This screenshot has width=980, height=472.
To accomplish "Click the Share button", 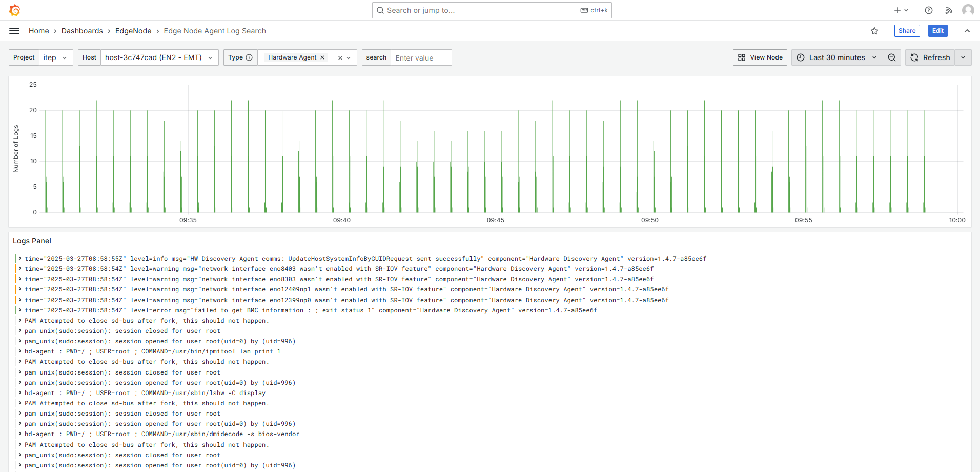I will [x=907, y=31].
